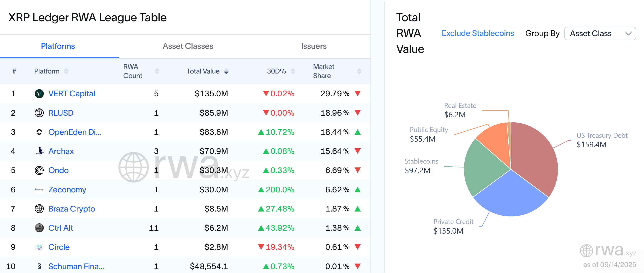Sort table by RWA Count column

tap(157, 71)
